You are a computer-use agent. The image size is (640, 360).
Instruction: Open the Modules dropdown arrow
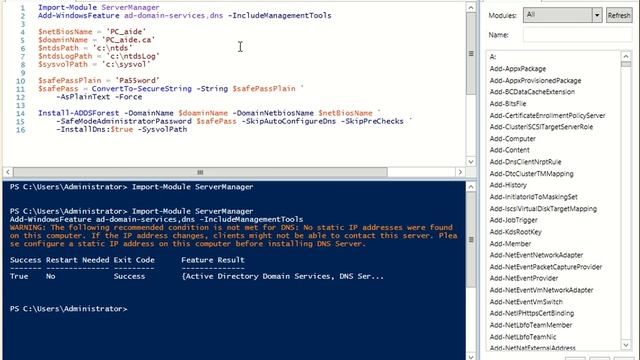[x=597, y=16]
